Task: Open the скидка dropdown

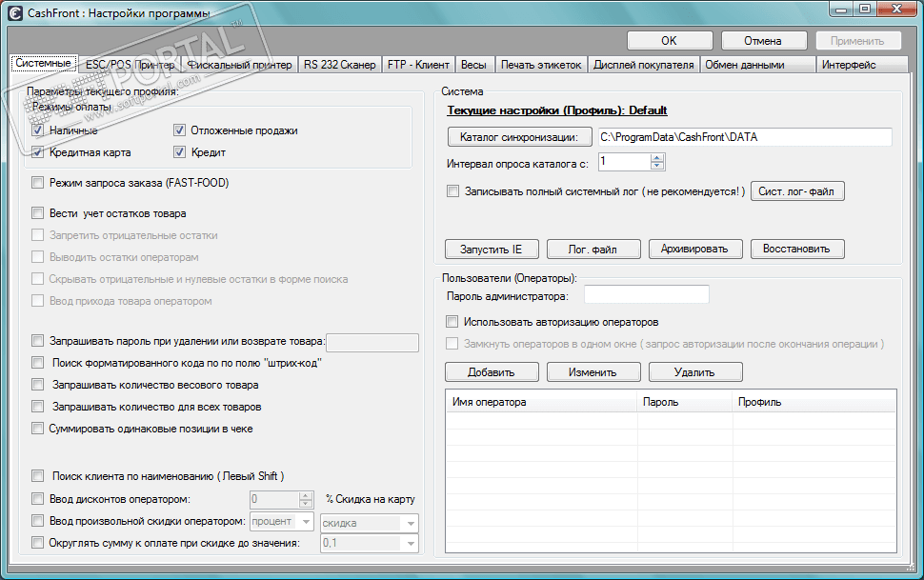Action: coord(370,523)
